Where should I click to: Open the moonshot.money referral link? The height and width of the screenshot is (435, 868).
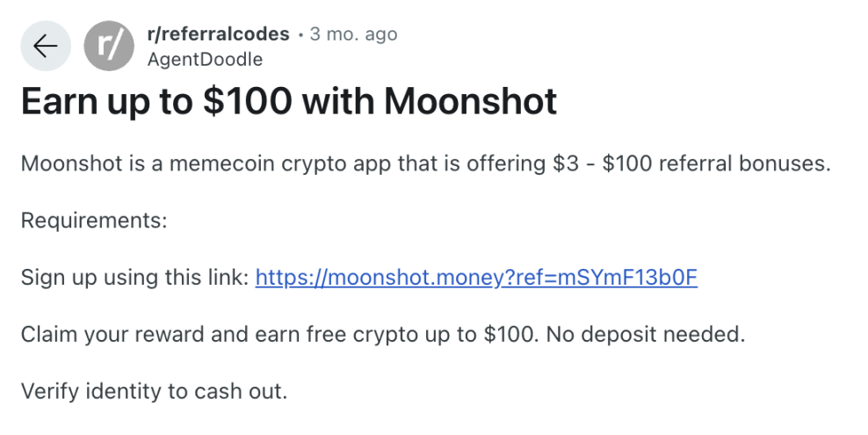click(x=476, y=279)
